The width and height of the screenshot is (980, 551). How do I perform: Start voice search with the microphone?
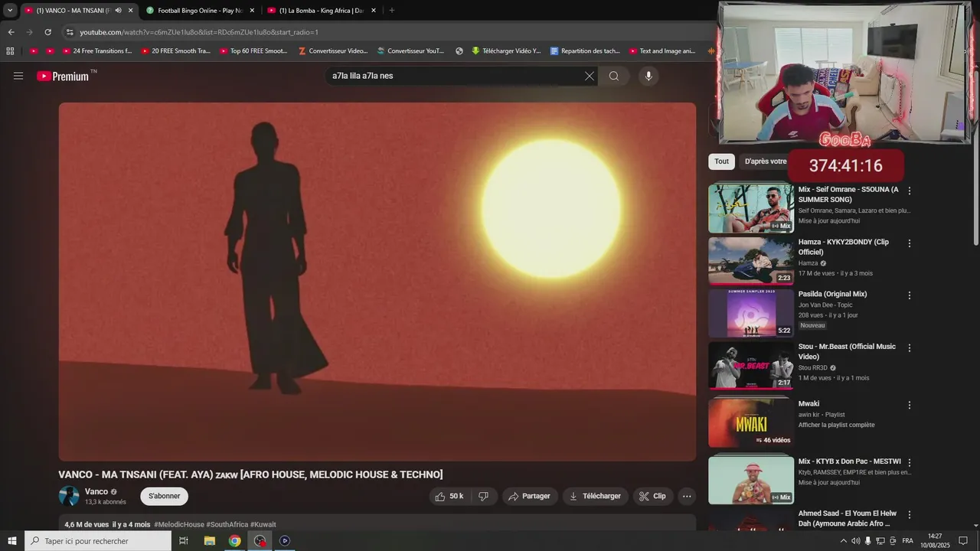(x=648, y=76)
